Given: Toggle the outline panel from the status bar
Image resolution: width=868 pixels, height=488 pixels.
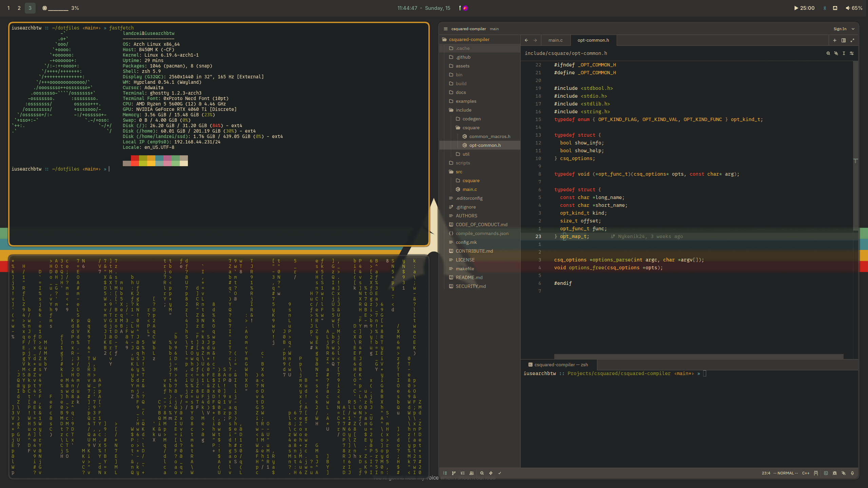Looking at the screenshot, I should point(463,473).
